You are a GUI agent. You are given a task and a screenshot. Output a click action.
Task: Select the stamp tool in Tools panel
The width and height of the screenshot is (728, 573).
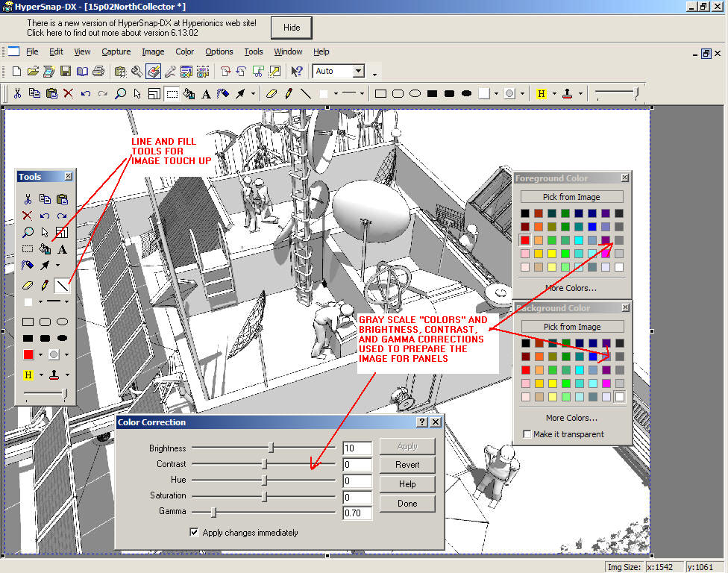[x=54, y=375]
